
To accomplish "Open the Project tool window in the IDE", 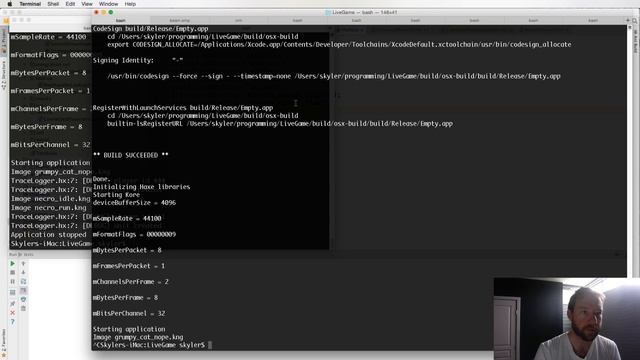I will pyautogui.click(x=4, y=41).
